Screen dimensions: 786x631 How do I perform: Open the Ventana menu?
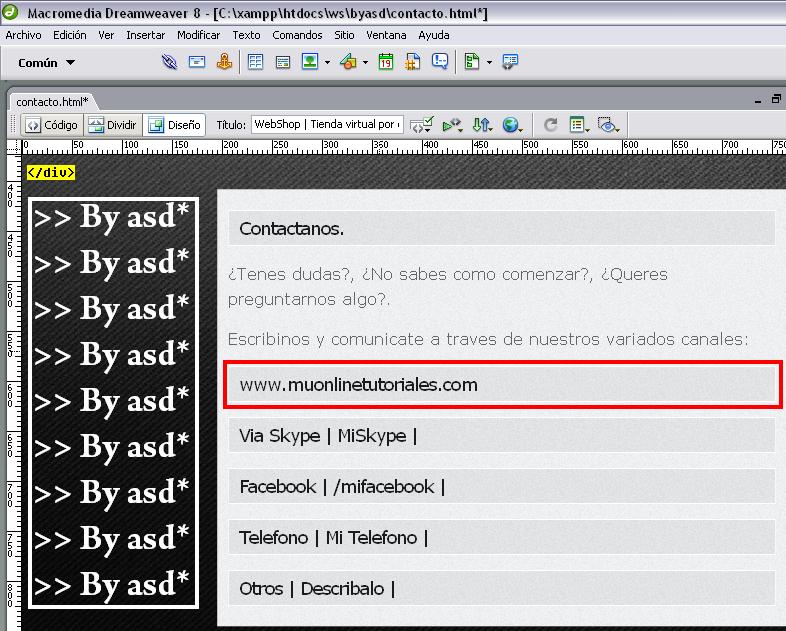(386, 35)
